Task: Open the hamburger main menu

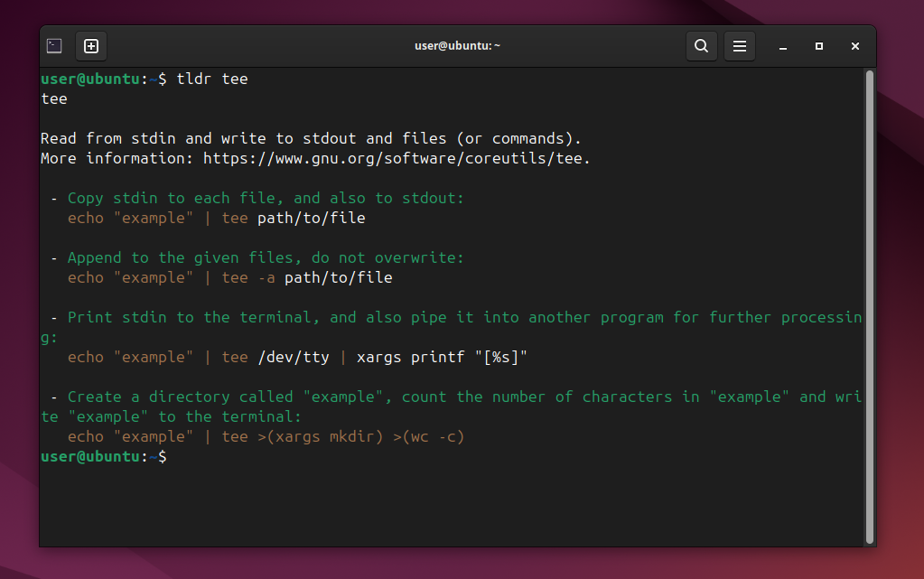Action: coord(739,46)
